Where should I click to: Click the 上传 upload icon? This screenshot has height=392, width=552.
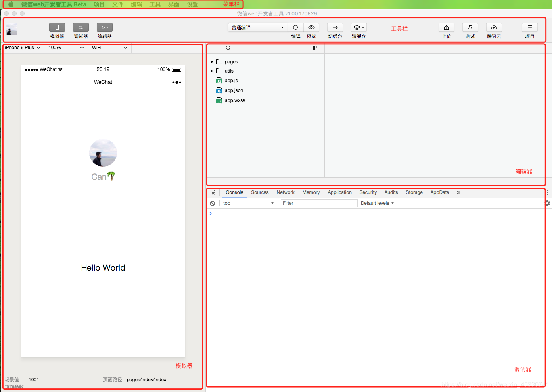click(x=447, y=27)
